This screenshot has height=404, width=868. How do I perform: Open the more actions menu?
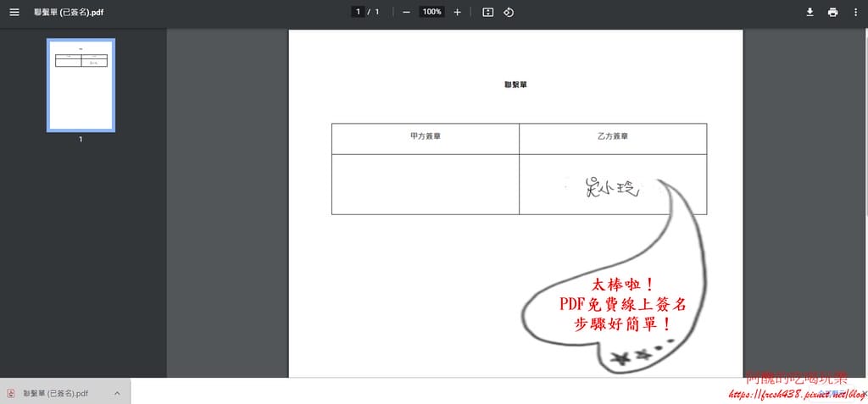(855, 12)
